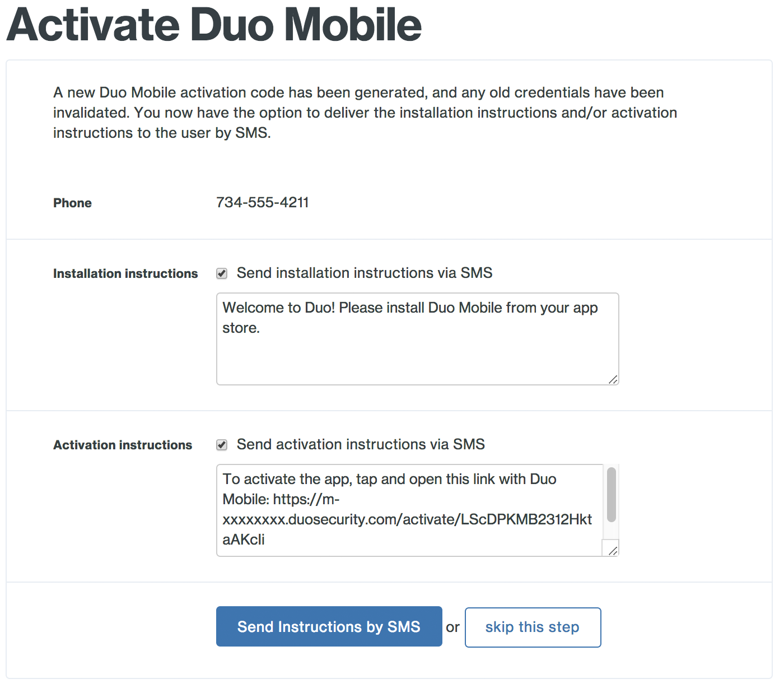
Task: Focus the activation instructions message box
Action: coord(409,510)
